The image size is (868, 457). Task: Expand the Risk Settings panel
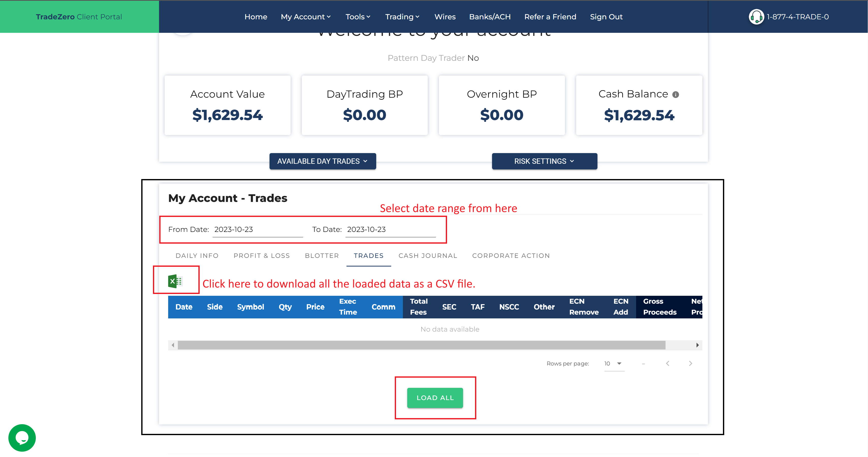point(544,161)
